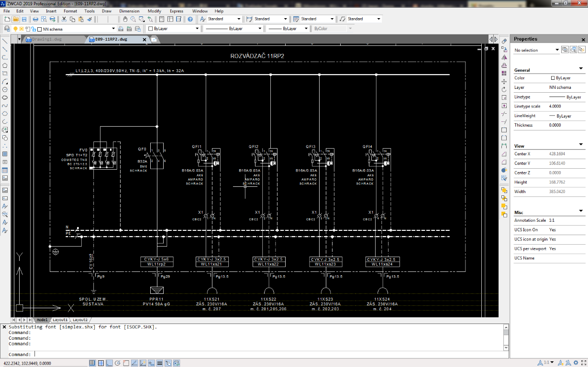
Task: Click the Open file folder icon
Action: tap(15, 19)
